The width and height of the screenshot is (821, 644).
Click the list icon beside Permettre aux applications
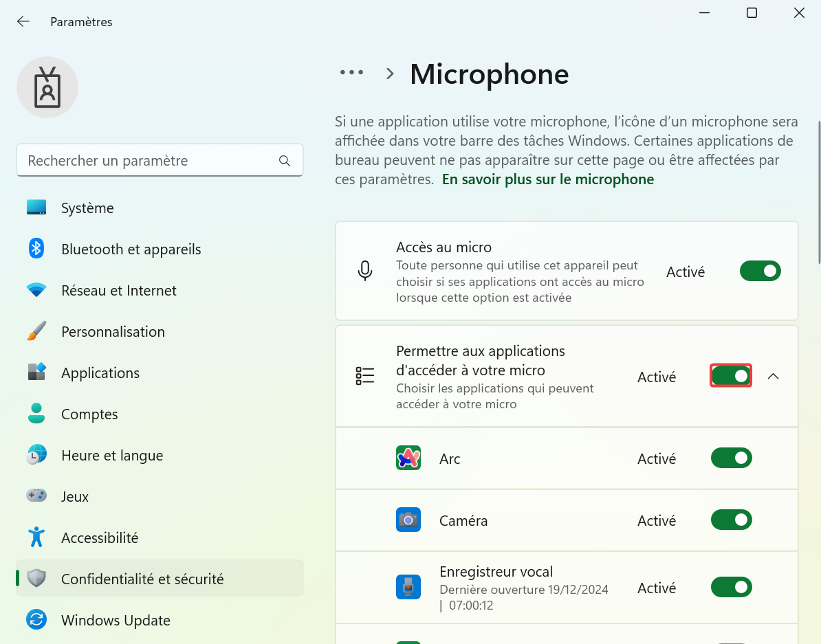(365, 376)
